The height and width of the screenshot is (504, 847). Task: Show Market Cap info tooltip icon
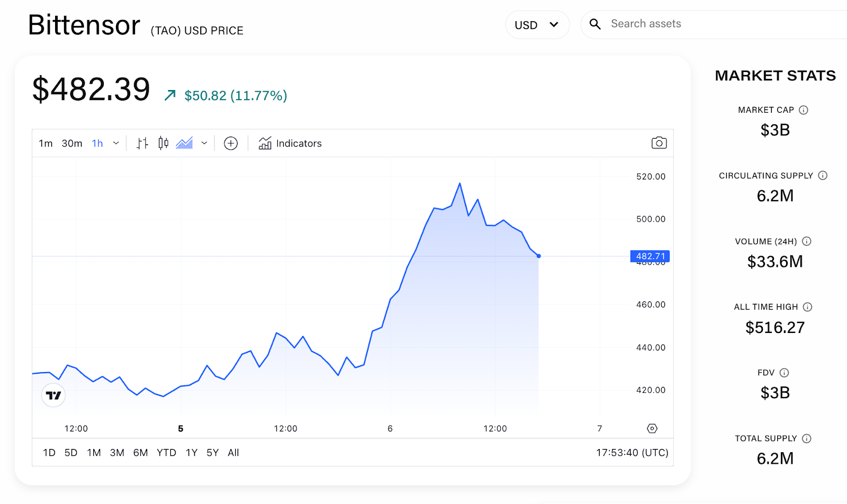(804, 110)
